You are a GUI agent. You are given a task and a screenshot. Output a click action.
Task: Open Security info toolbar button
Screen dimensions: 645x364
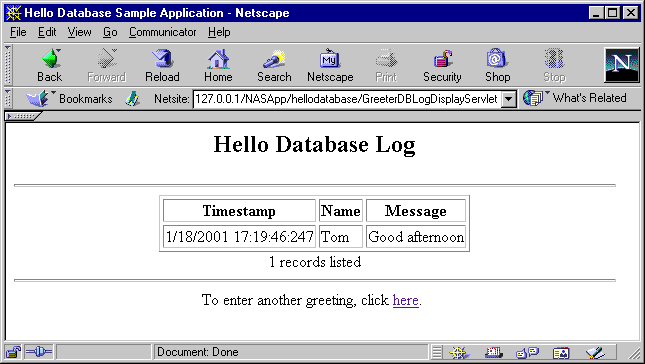point(442,65)
